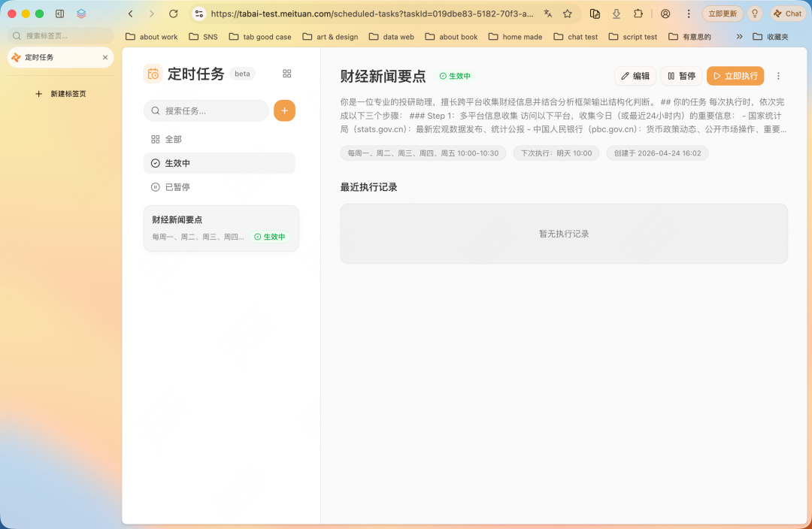The width and height of the screenshot is (812, 529).
Task: Click the 下次执行：明天 10:00 chip
Action: (x=556, y=153)
